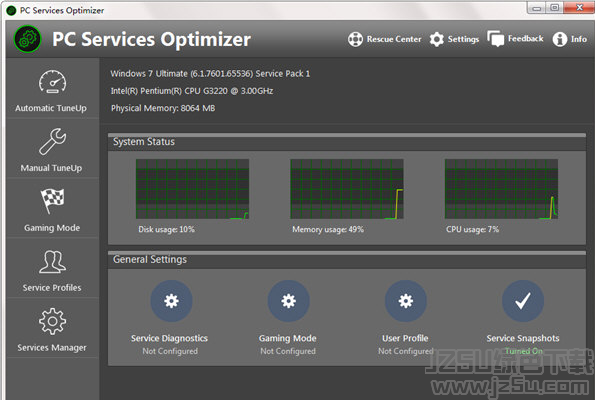Click Service Diagnostics label
This screenshot has height=400, width=595.
click(x=169, y=338)
